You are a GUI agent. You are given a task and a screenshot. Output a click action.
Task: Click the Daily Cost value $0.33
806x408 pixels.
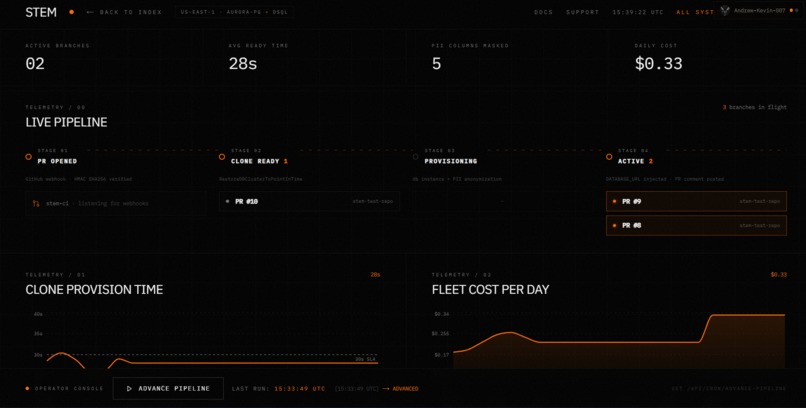(x=658, y=64)
